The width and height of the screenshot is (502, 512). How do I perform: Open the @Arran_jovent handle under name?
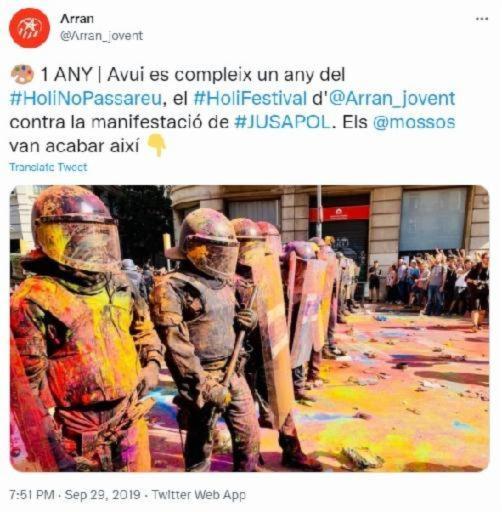[x=101, y=36]
